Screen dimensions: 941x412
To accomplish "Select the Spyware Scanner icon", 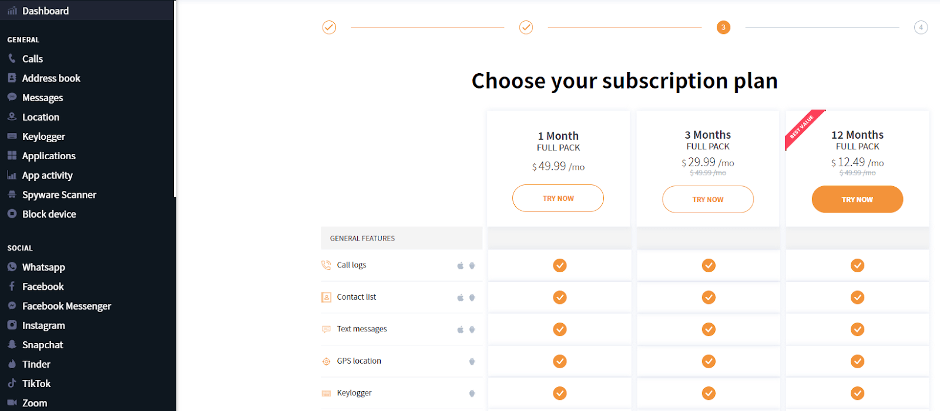I will [x=11, y=195].
